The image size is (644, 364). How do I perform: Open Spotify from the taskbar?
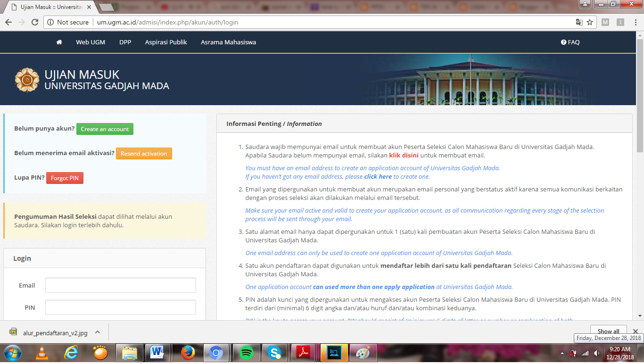[247, 353]
